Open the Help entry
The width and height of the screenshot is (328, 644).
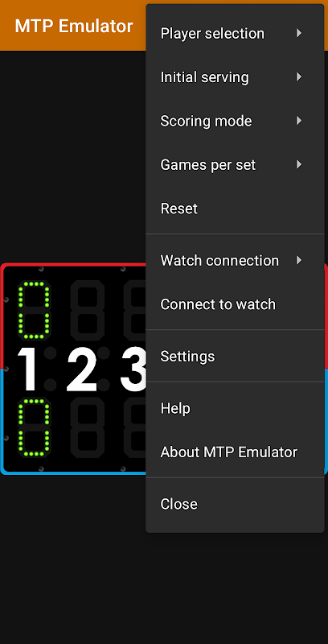pyautogui.click(x=235, y=408)
